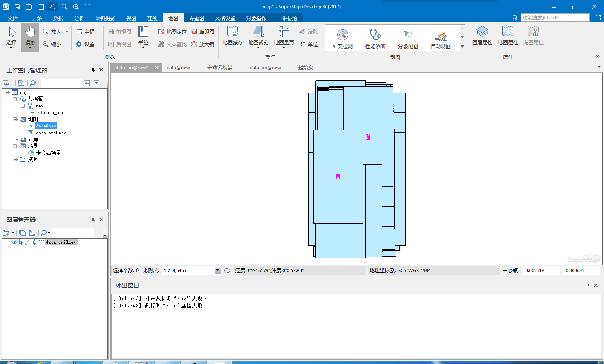
Task: Toggle selectable arrow of data_ori@new layer
Action: 21,242
